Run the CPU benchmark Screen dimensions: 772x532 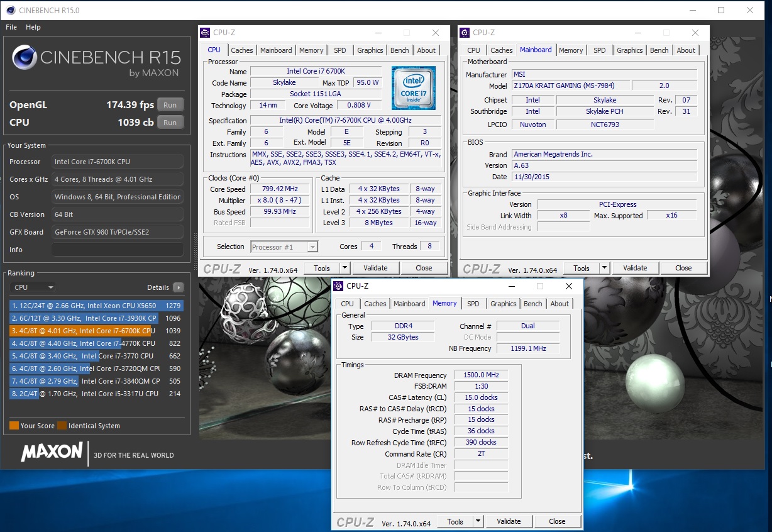click(170, 122)
